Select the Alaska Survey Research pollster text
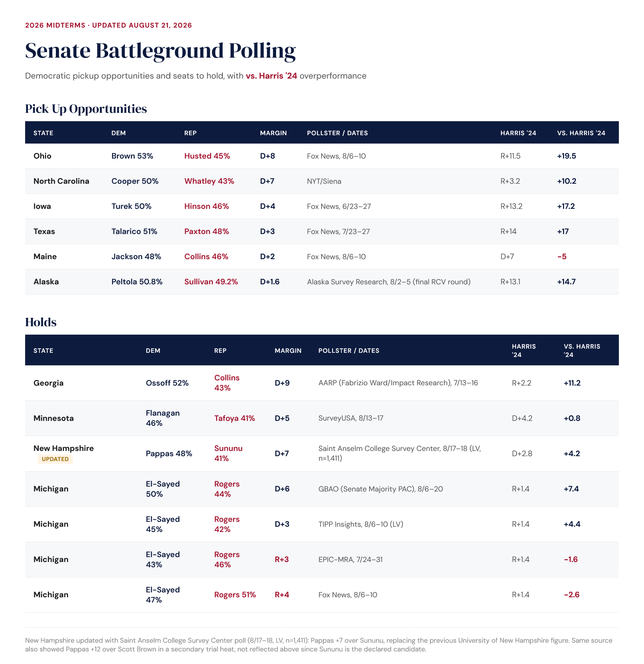Screen dimensions: 644x664 point(388,282)
